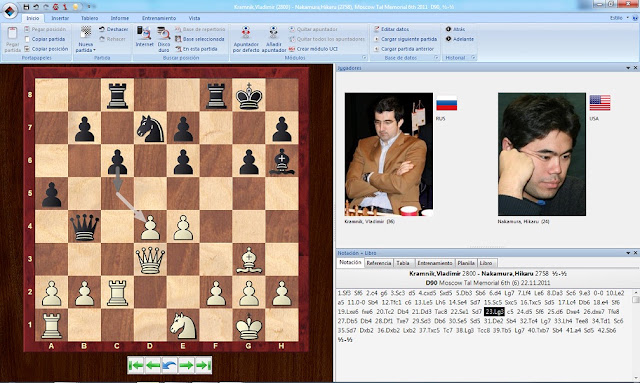The height and width of the screenshot is (383, 640).
Task: Click the highlighted move 23.Lg3
Action: (x=494, y=312)
